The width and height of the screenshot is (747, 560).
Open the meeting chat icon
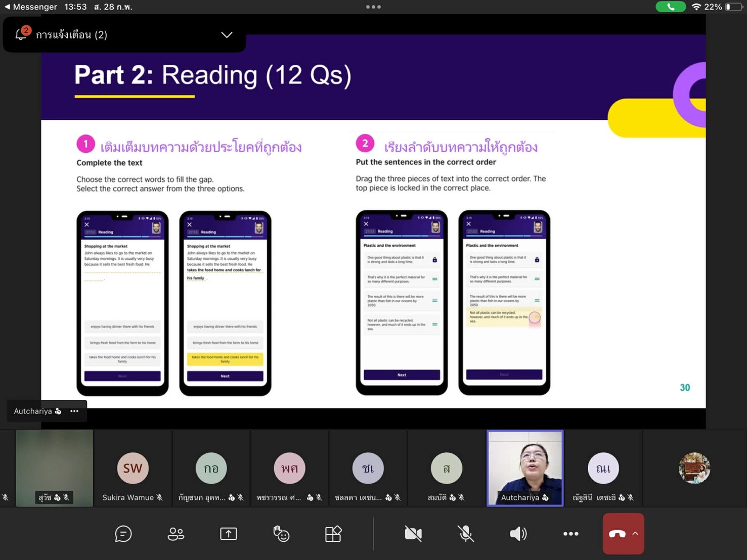click(x=123, y=534)
